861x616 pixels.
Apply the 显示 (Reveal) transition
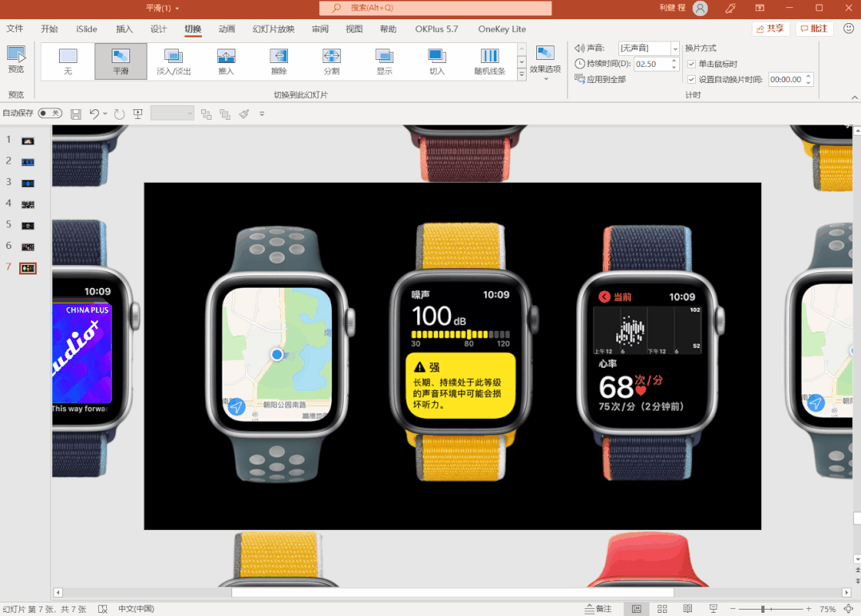(385, 61)
